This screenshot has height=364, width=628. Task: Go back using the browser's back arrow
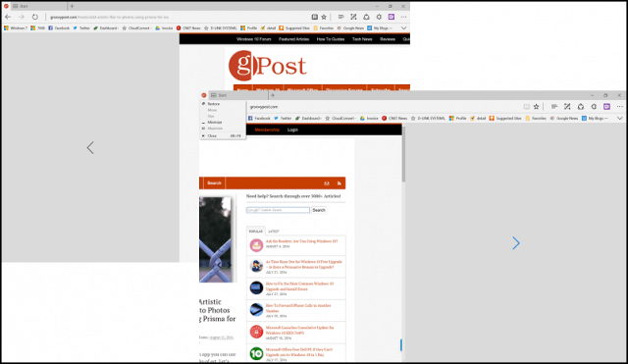pos(8,17)
